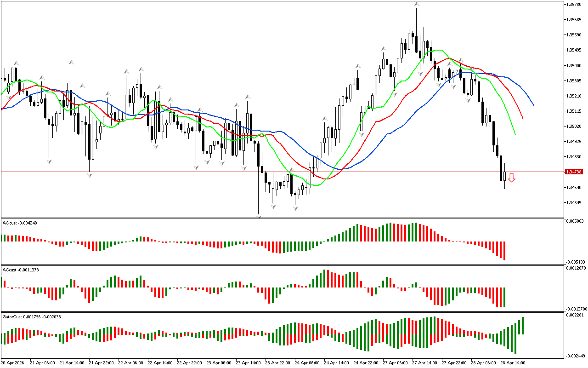Click the red down arrow signal marker
The image size is (588, 368).
click(511, 178)
